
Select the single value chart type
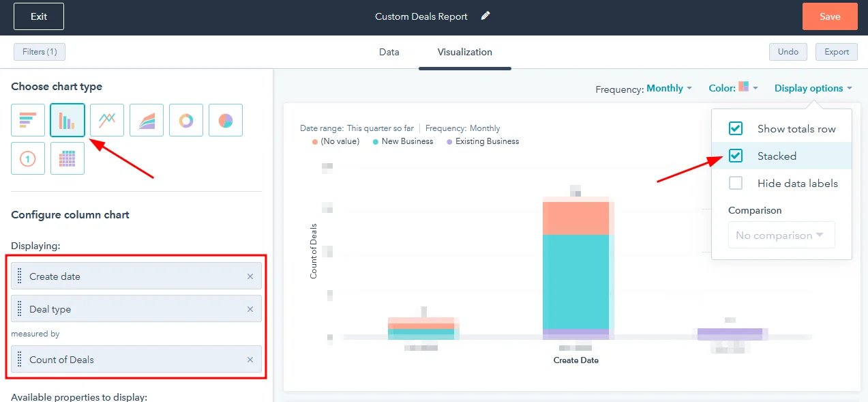pyautogui.click(x=27, y=158)
